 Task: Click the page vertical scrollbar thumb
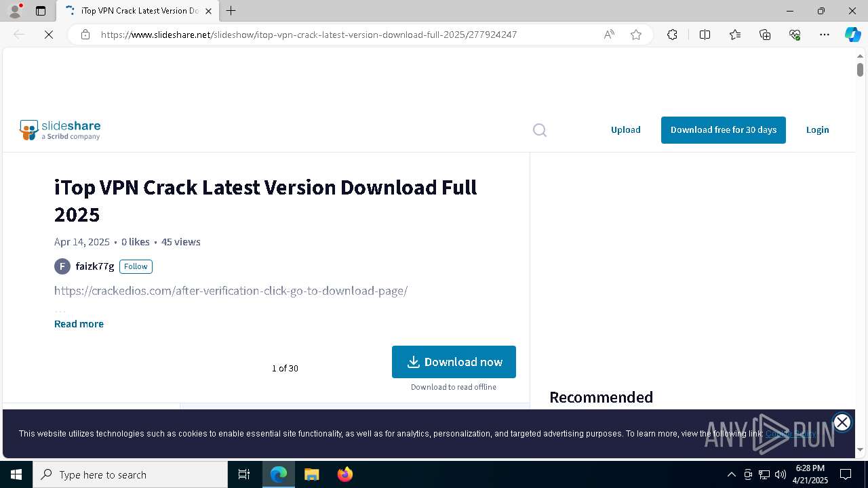[860, 70]
